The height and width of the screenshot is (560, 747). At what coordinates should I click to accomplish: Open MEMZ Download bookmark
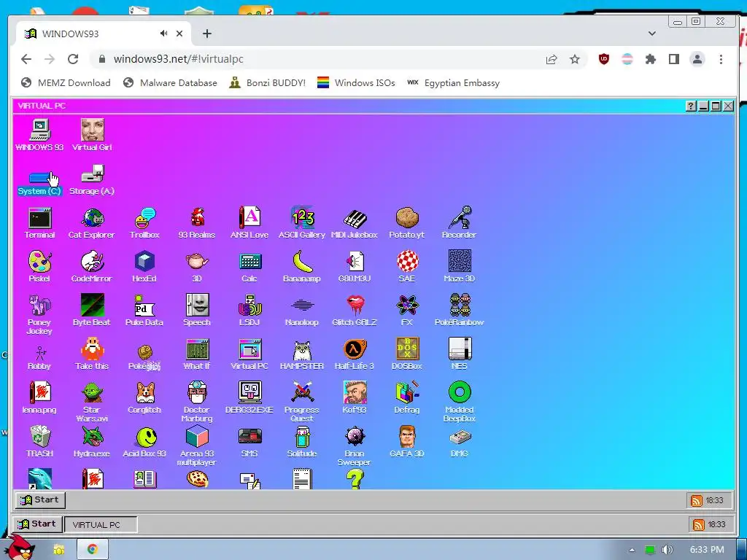(x=66, y=83)
